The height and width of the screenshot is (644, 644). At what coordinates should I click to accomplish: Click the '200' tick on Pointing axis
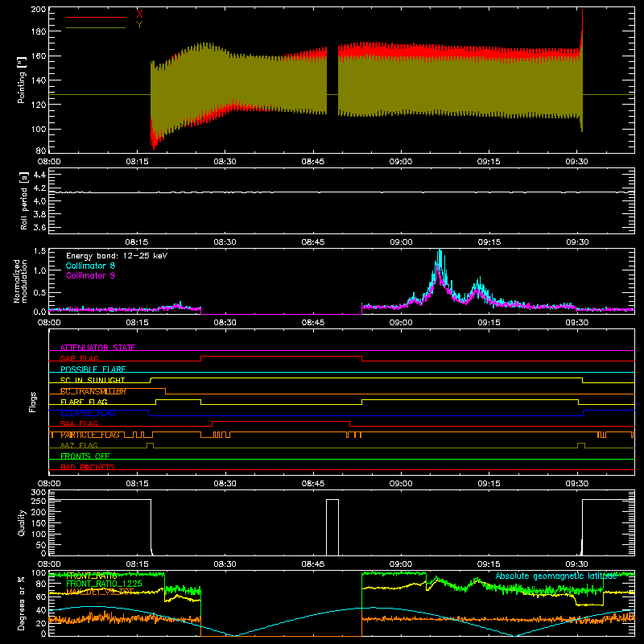pyautogui.click(x=39, y=9)
